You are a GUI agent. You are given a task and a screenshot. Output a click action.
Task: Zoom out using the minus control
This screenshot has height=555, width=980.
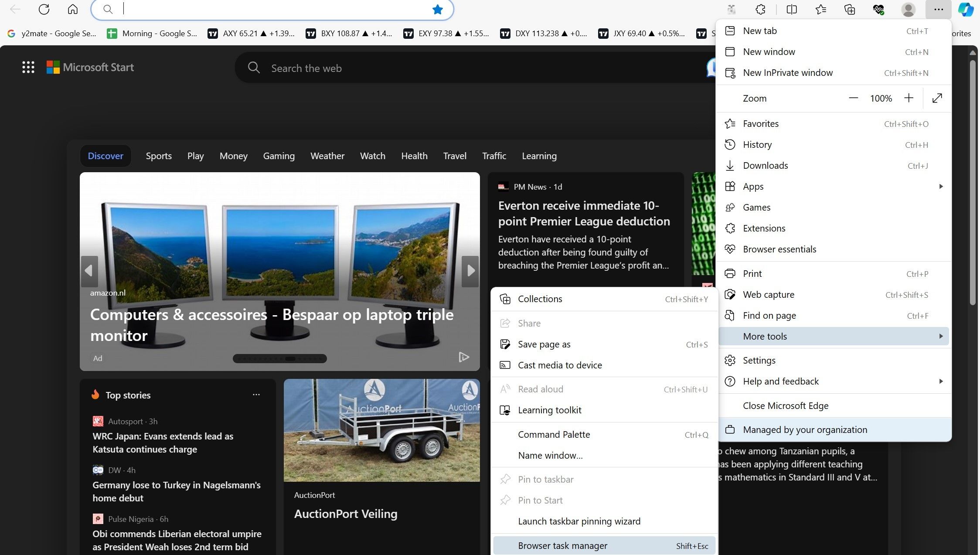click(x=853, y=98)
